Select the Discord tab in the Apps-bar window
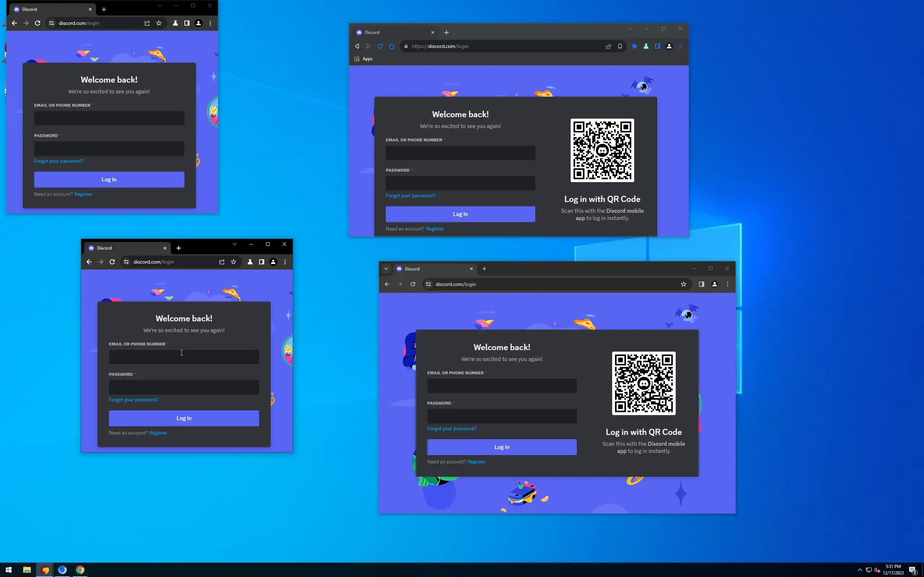The width and height of the screenshot is (924, 577). pyautogui.click(x=393, y=32)
